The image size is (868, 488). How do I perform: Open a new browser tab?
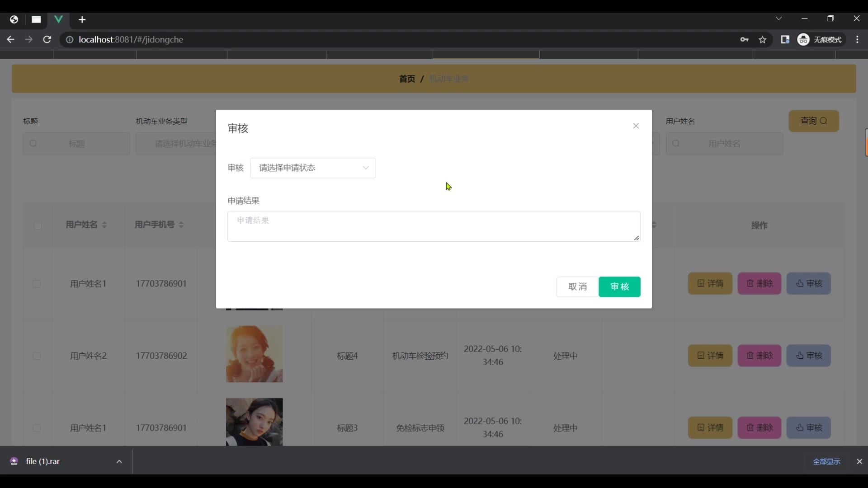click(x=82, y=19)
